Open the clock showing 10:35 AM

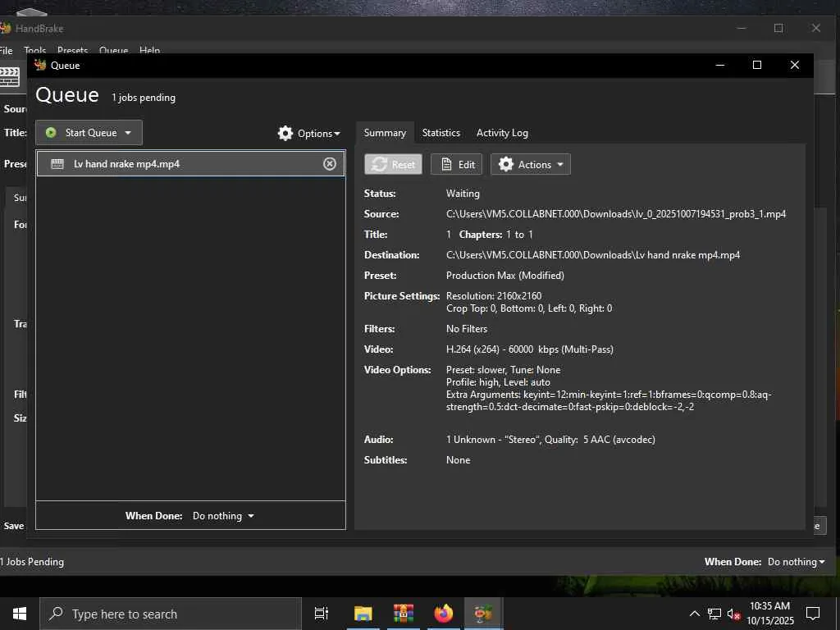point(769,614)
